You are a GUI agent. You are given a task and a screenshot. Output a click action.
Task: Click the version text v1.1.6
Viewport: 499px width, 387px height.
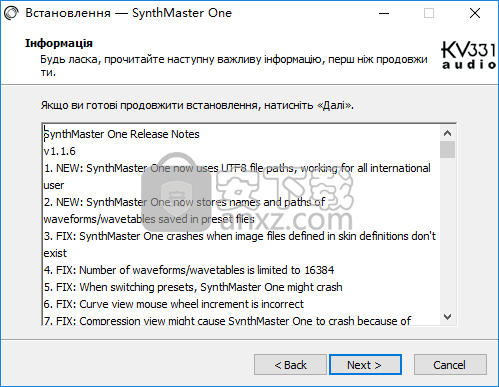point(60,151)
